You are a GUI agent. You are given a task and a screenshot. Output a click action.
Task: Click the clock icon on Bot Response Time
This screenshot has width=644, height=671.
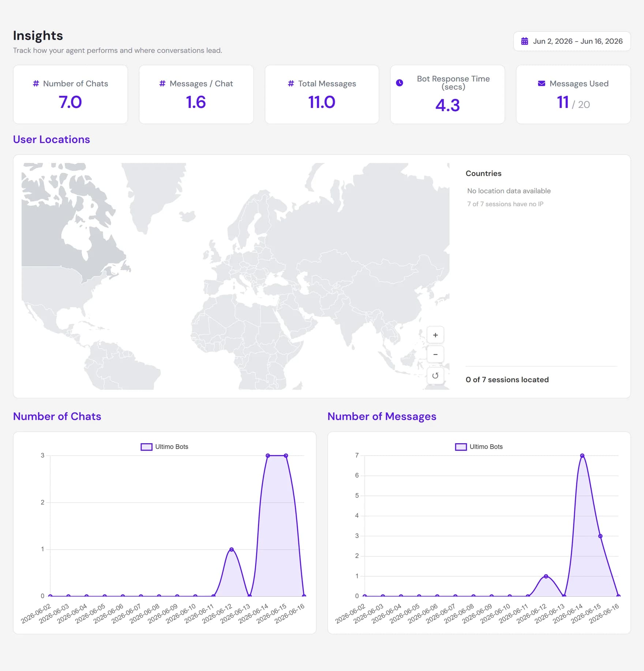(400, 83)
